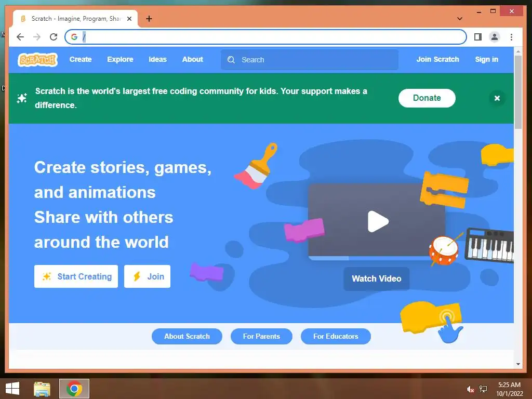Reload the page with the refresh icon
The image size is (532, 399).
point(54,37)
